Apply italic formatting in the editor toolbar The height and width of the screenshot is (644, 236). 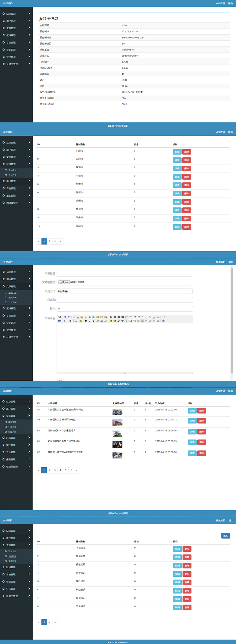pos(90,321)
